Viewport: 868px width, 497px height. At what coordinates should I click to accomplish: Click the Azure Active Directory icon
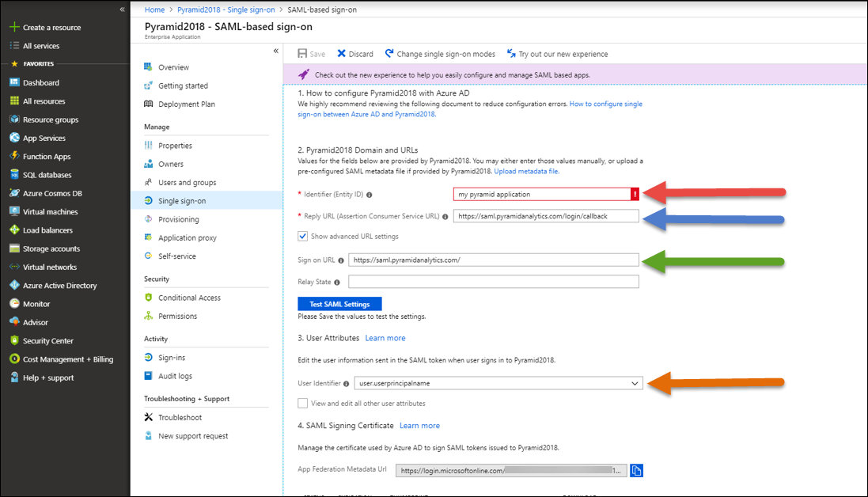tap(14, 285)
